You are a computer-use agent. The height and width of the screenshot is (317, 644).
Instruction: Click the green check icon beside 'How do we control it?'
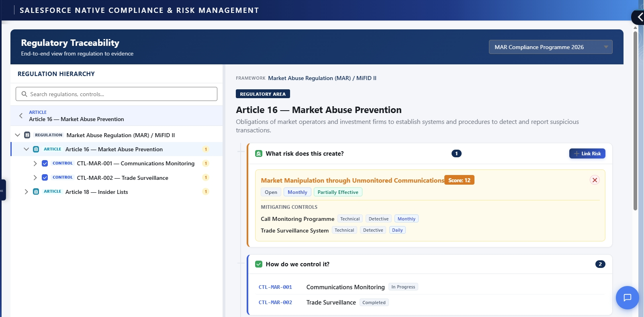259,264
